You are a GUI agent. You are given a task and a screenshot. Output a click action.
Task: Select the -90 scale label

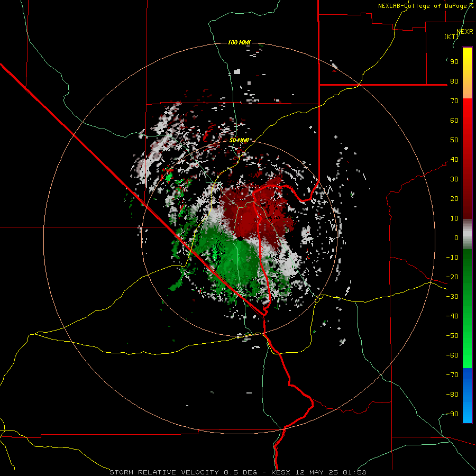[452, 414]
